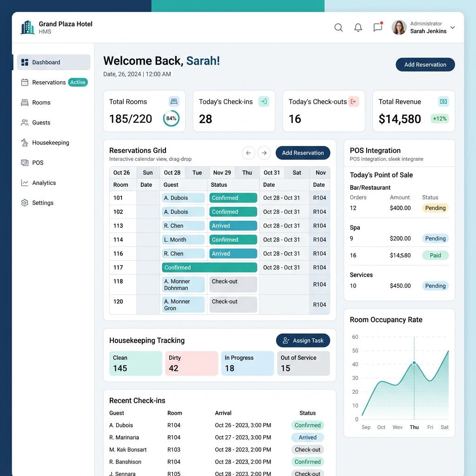Click the Thu data point on occupancy chart
This screenshot has height=476, width=476.
414,363
